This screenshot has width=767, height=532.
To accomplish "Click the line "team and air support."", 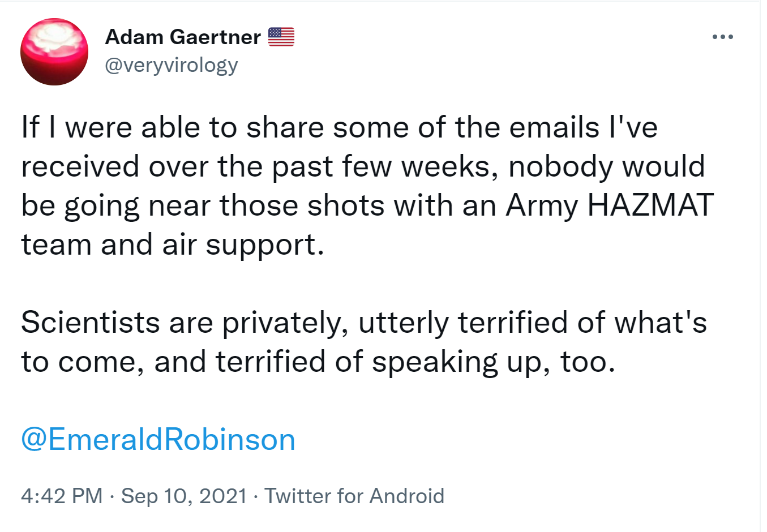I will [x=173, y=244].
